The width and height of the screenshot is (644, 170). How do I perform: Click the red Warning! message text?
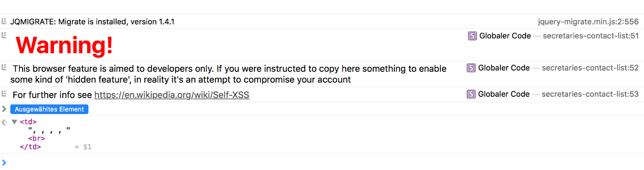[x=64, y=45]
